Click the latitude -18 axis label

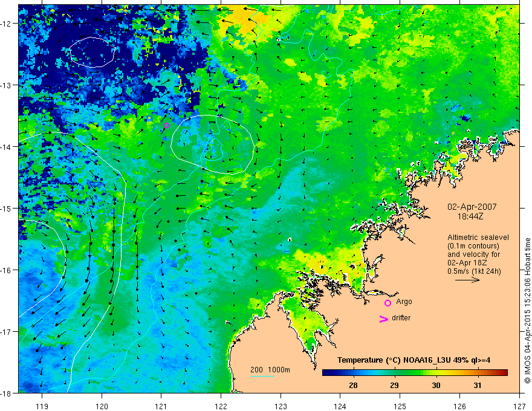pyautogui.click(x=7, y=393)
